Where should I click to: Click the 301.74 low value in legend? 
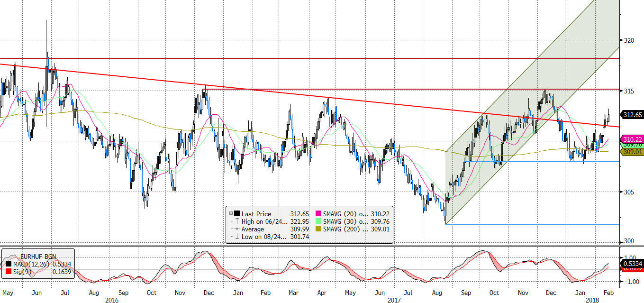[299, 237]
